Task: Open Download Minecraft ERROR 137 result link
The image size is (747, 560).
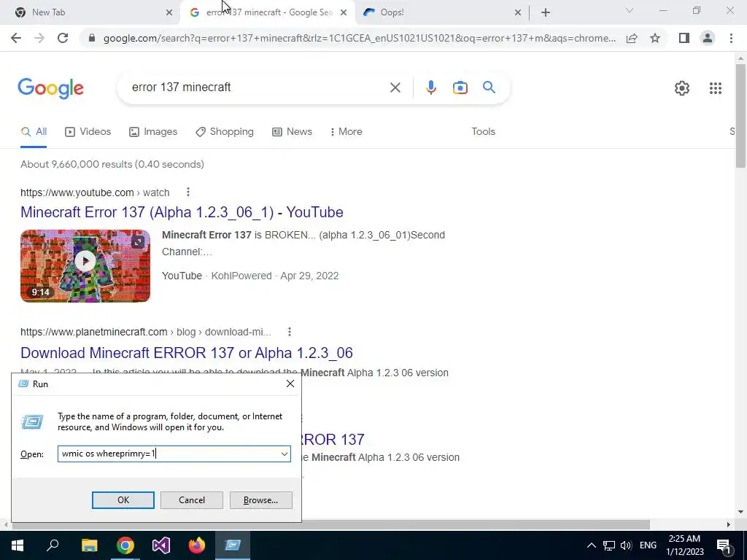Action: (x=186, y=353)
